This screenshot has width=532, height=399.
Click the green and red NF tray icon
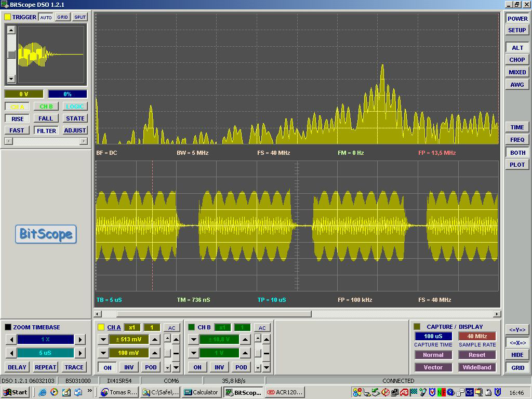(442, 392)
